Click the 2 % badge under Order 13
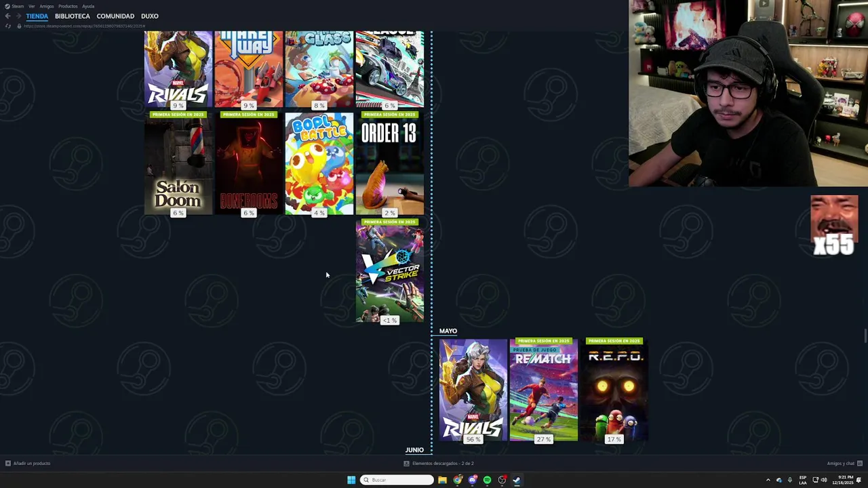 pyautogui.click(x=390, y=213)
